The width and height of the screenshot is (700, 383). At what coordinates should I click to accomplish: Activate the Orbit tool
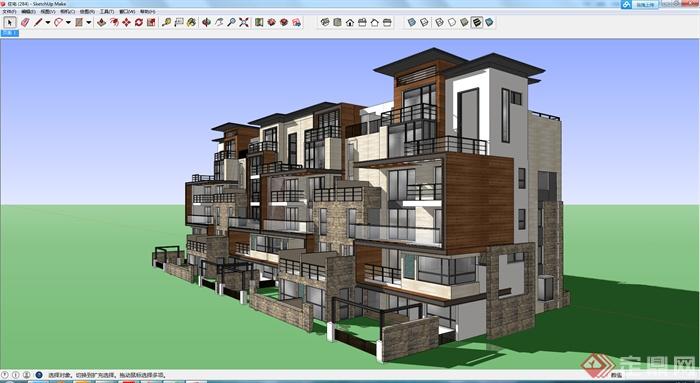tap(206, 22)
